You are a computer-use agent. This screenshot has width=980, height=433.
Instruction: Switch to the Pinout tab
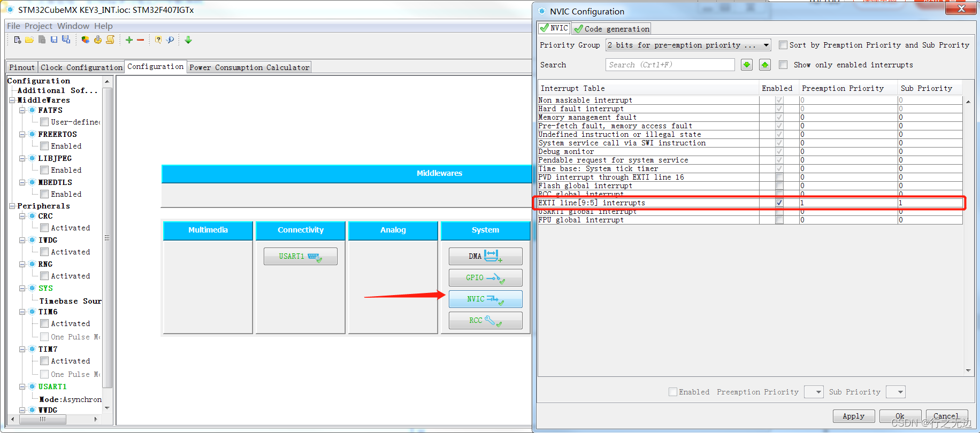[22, 67]
